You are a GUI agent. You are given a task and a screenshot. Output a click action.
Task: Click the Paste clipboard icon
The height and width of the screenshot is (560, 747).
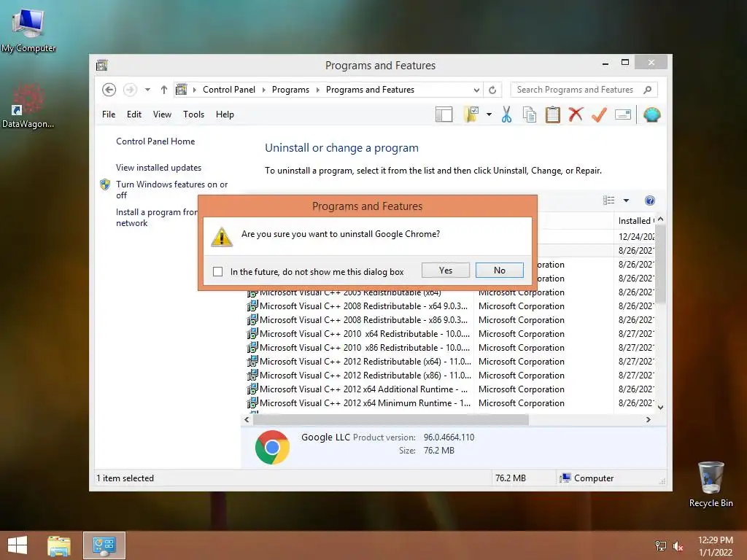click(x=553, y=114)
